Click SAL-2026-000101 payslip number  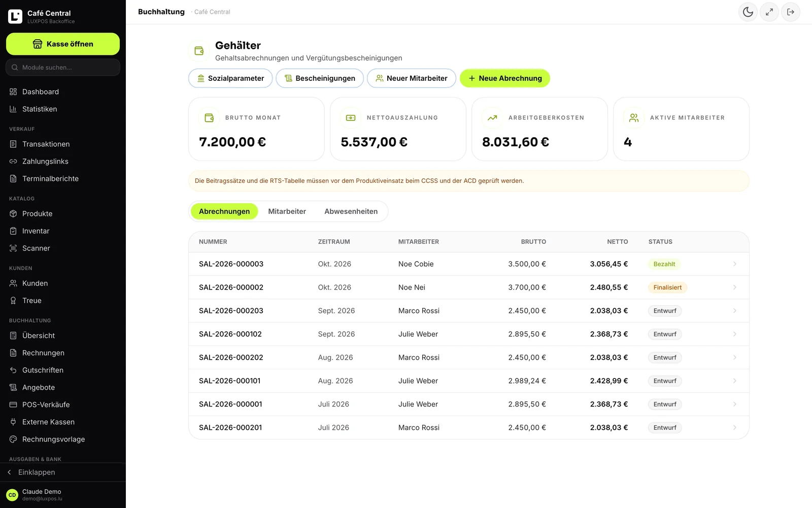229,380
